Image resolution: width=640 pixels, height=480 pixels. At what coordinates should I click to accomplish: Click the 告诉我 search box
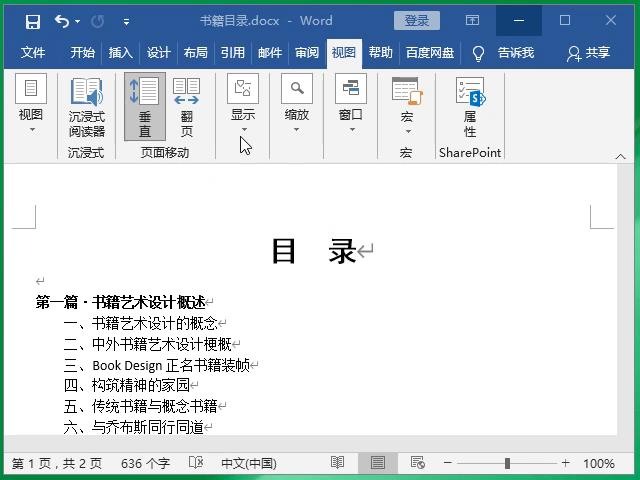(516, 53)
